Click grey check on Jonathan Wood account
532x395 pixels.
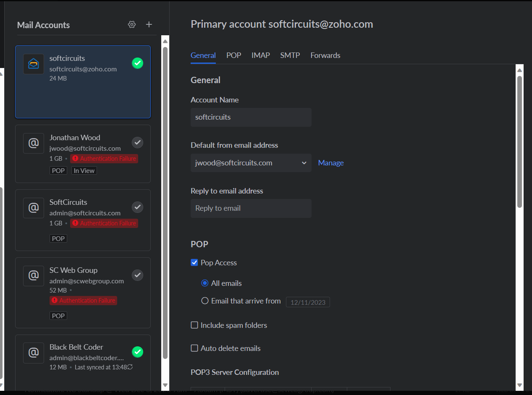pos(138,143)
